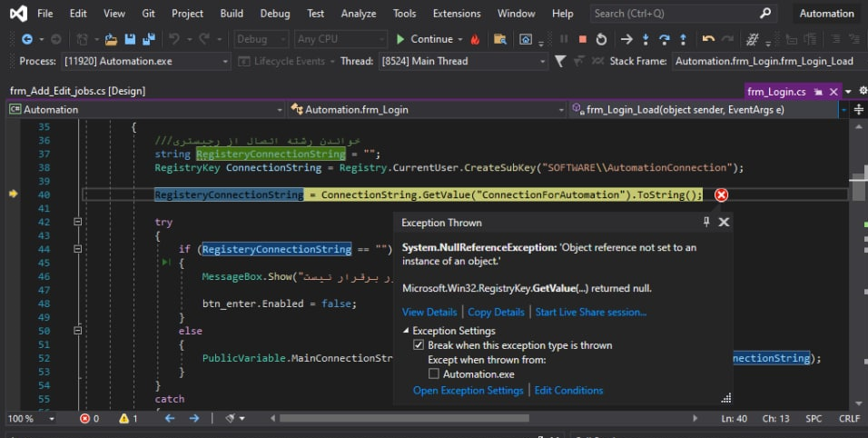Viewport: 868px width, 438px height.
Task: Switch to frm_Add_Edit_jobs.cs [Design] tab
Action: tap(77, 91)
